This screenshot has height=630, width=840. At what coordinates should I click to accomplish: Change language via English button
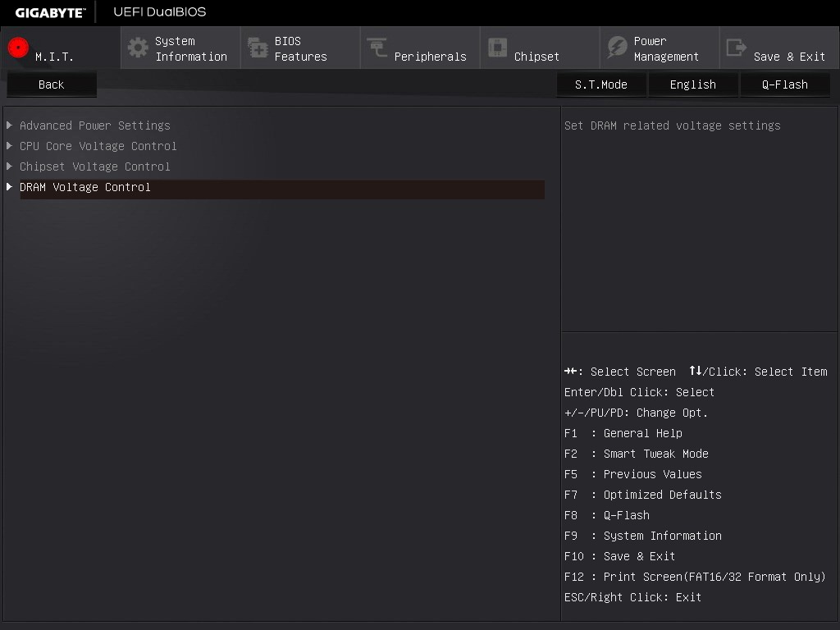pos(692,84)
